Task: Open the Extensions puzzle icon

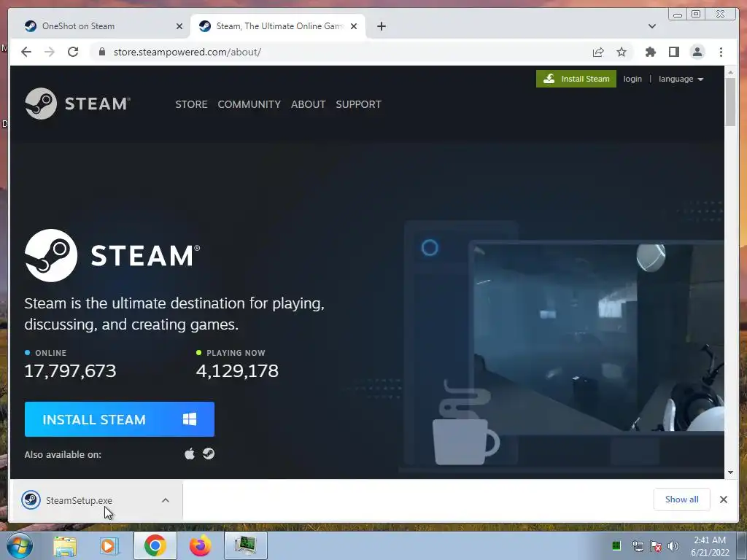Action: tap(650, 52)
